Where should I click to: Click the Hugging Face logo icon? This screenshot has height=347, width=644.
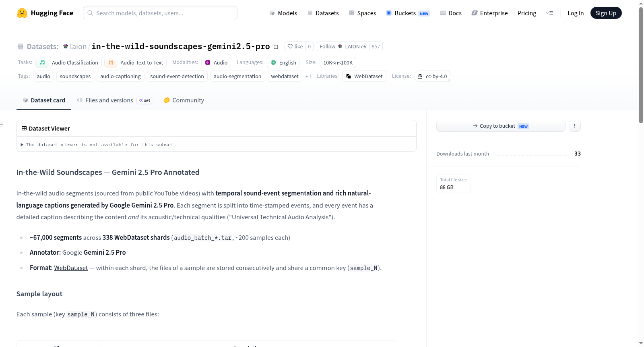22,13
